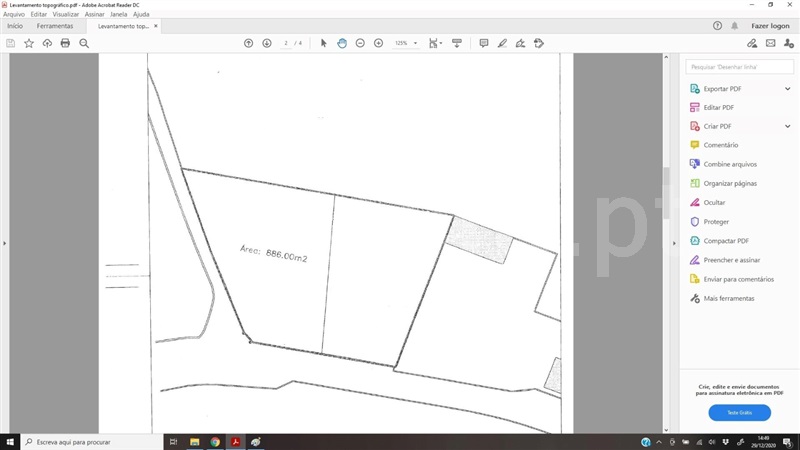Screen dimensions: 800x450
Task: Expand the Criar PDF chevron
Action: [x=788, y=127]
